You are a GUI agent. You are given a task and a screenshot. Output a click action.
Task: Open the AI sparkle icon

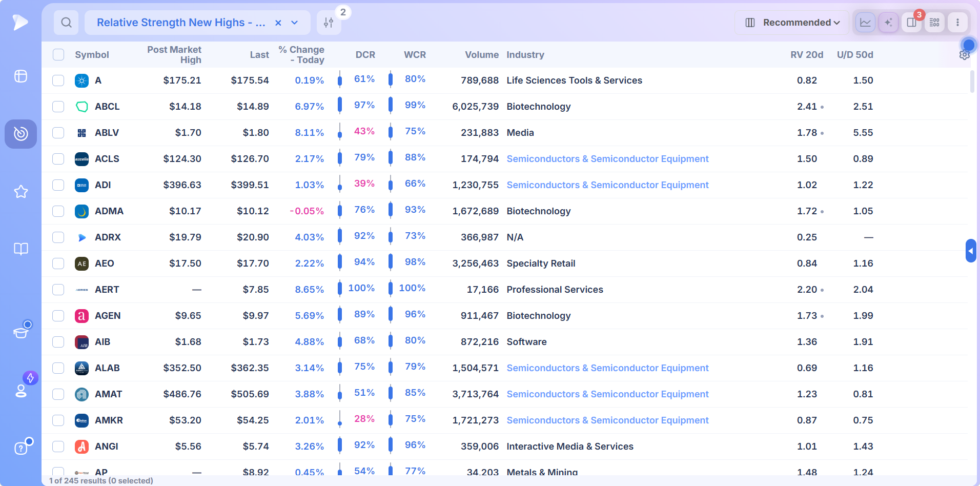coord(888,23)
